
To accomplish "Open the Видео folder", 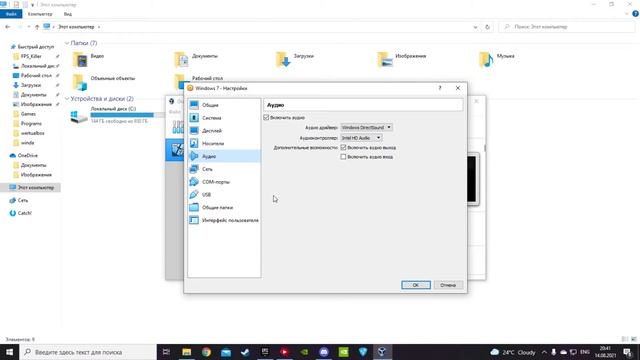I will pos(89,59).
